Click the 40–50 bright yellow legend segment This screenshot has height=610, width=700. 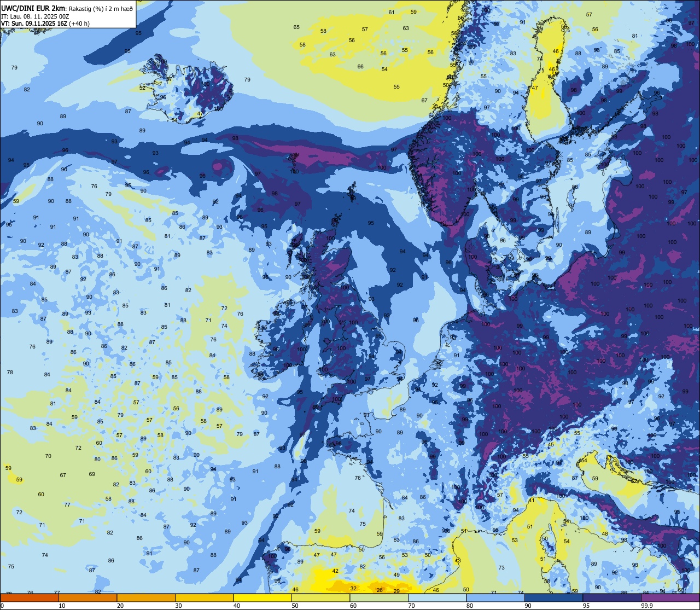click(262, 597)
